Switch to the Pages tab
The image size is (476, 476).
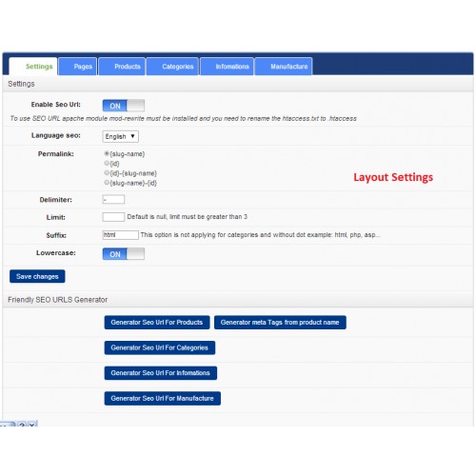click(x=78, y=67)
